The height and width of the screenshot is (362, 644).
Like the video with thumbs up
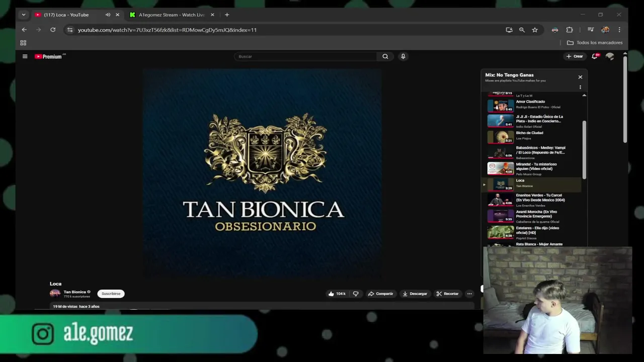click(x=337, y=294)
